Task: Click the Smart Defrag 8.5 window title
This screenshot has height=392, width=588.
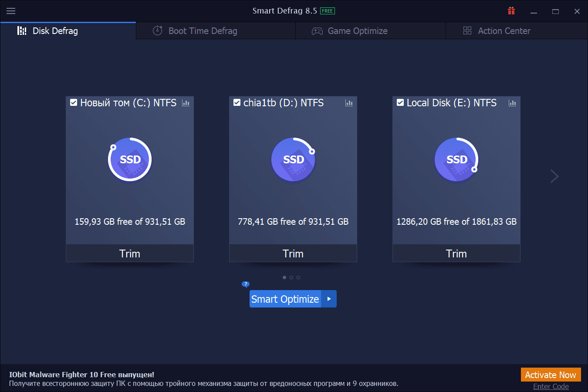Action: click(x=285, y=11)
